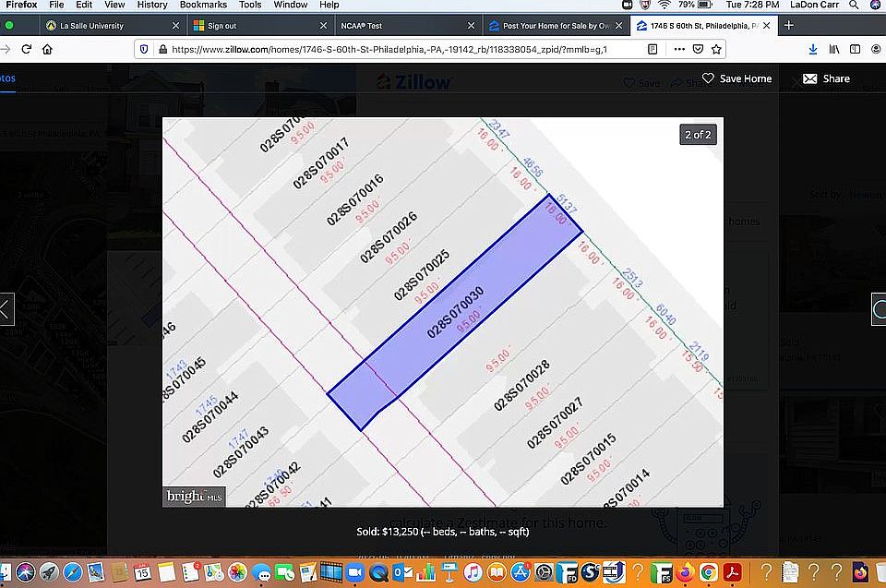Share this listing by email
This screenshot has width=886, height=588.
(x=826, y=78)
